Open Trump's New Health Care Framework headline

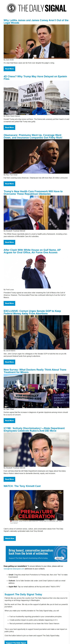(33, 193)
